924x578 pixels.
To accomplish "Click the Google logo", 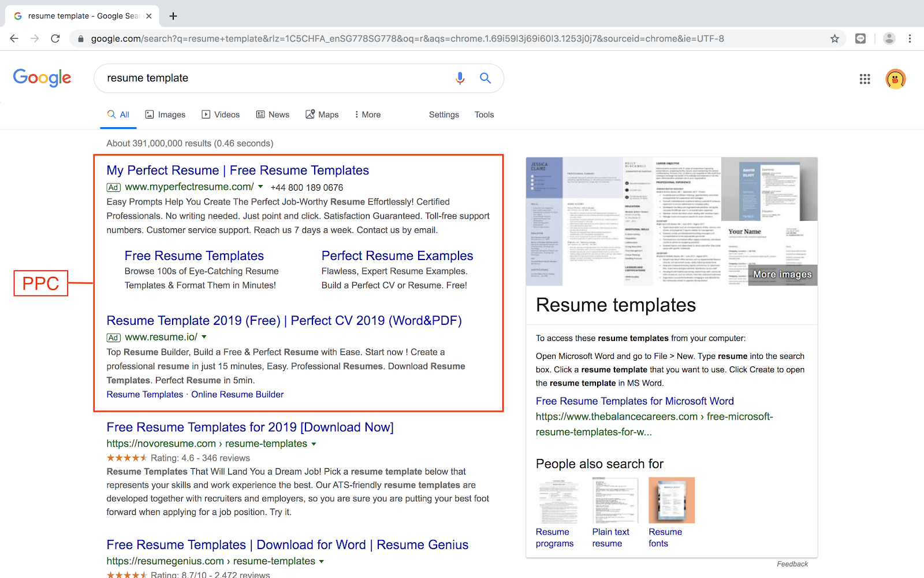I will (42, 77).
